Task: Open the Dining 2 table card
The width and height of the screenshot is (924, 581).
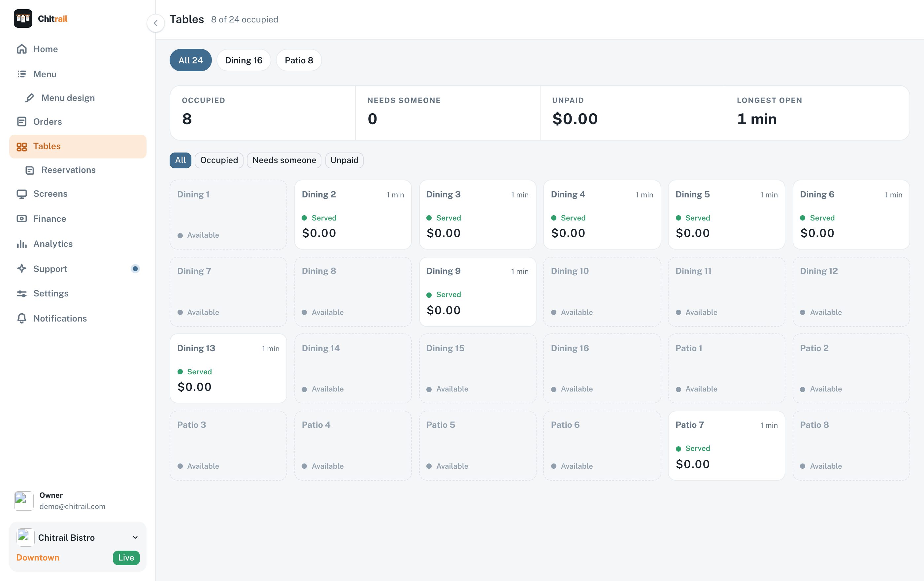Action: [x=353, y=215]
